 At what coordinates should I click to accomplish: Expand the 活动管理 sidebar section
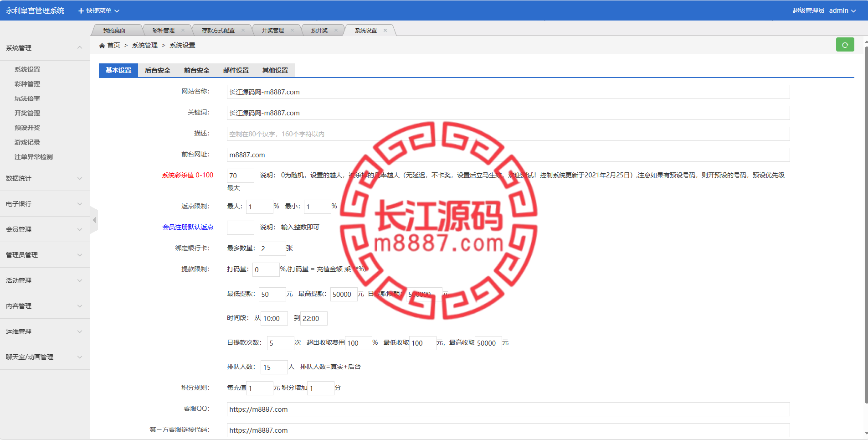pos(45,280)
